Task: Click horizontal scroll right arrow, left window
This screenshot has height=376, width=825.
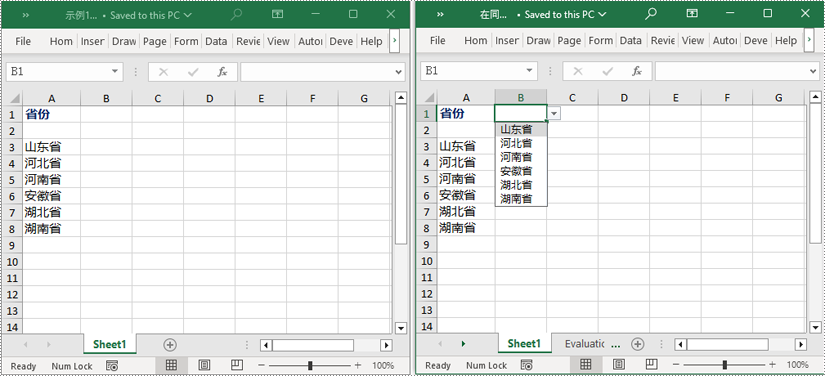Action: [386, 345]
